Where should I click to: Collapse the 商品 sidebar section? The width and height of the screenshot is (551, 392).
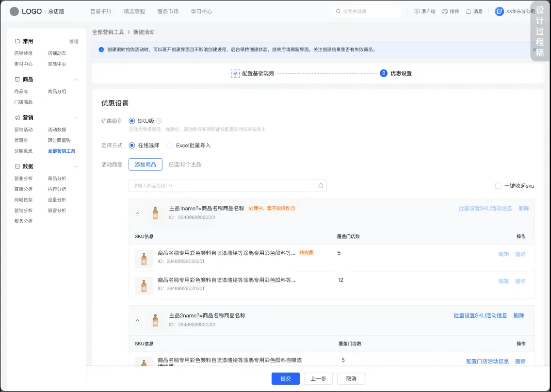click(76, 80)
